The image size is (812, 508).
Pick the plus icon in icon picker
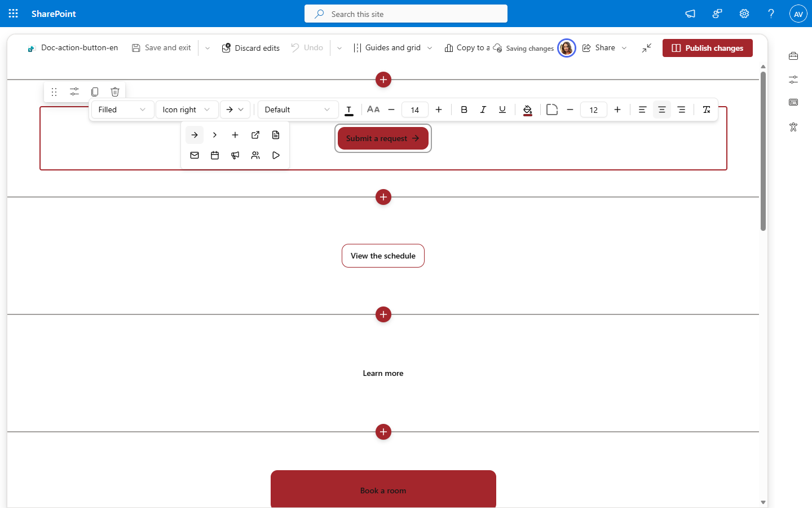click(x=235, y=135)
